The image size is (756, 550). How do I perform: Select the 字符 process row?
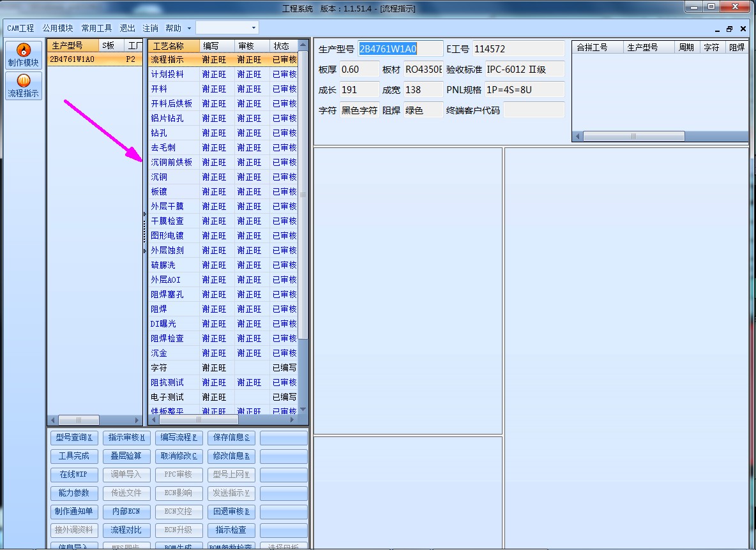(x=223, y=368)
